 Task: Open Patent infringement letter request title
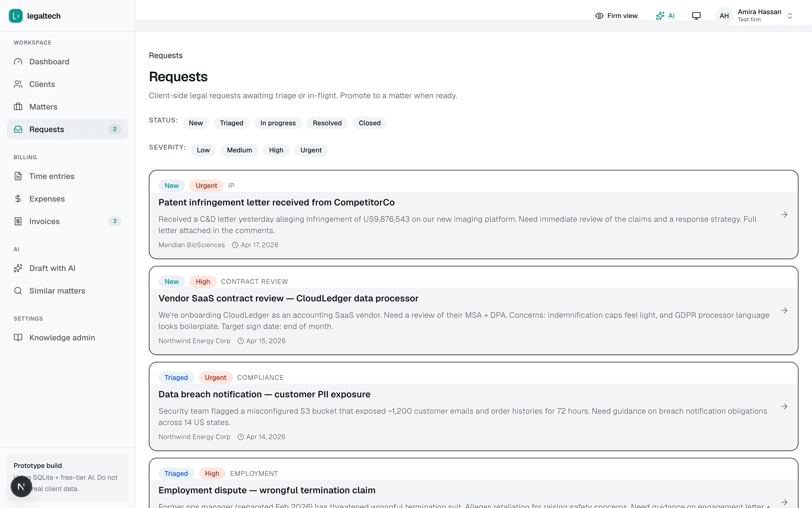click(277, 202)
